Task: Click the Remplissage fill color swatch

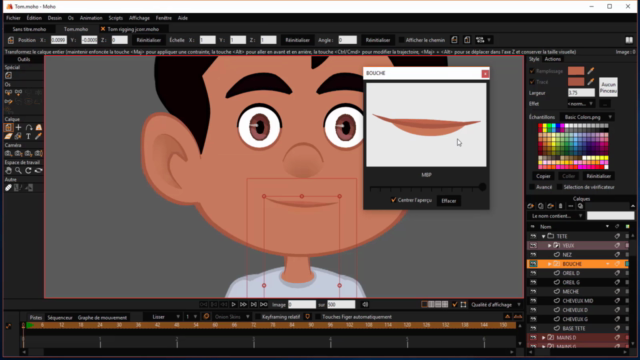Action: [576, 71]
